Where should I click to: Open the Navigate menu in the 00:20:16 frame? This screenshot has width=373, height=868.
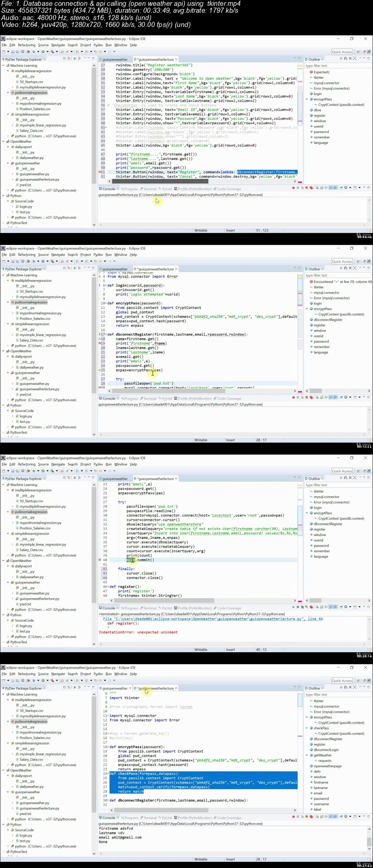(x=58, y=464)
